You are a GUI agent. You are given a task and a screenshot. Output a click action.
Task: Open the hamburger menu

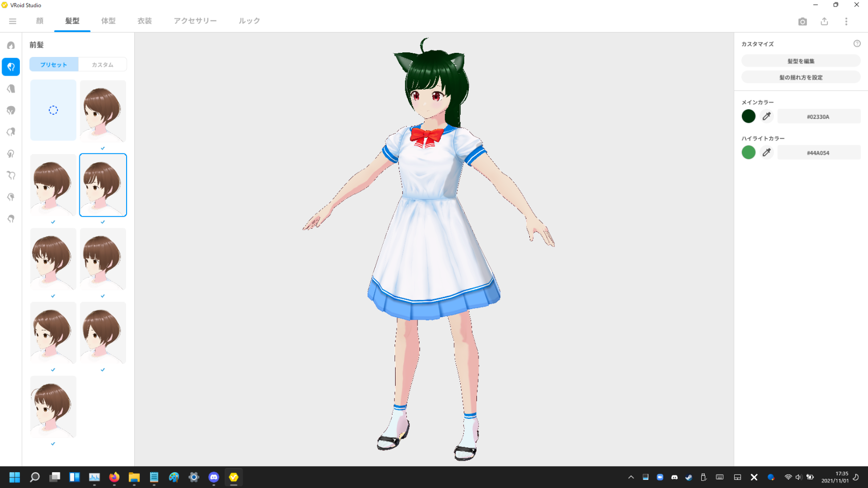pos(13,21)
